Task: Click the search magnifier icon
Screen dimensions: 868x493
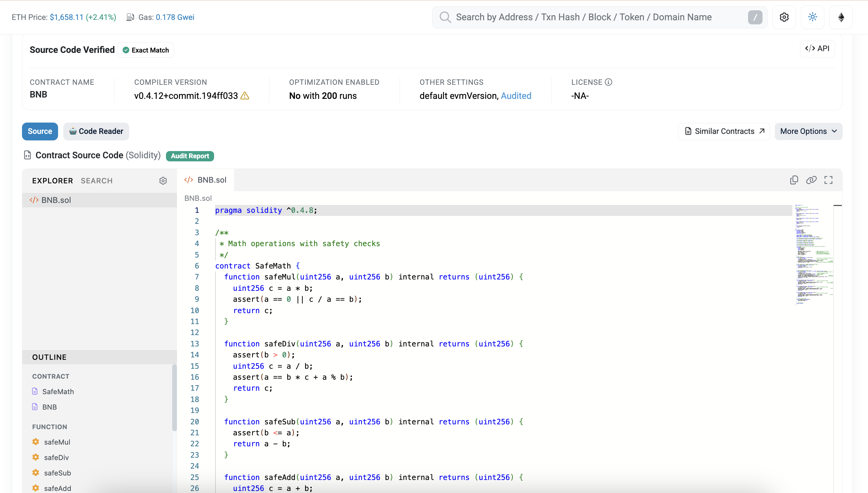Action: pyautogui.click(x=445, y=17)
